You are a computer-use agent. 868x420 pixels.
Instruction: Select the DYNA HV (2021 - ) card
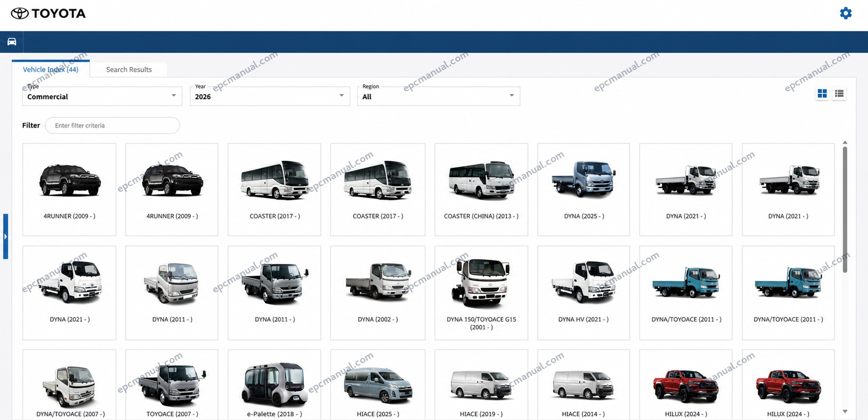583,293
